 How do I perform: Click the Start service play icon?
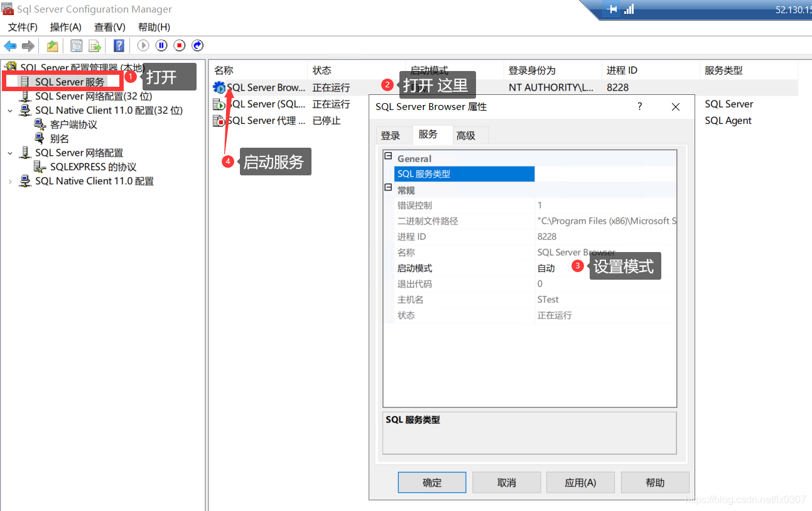click(143, 45)
